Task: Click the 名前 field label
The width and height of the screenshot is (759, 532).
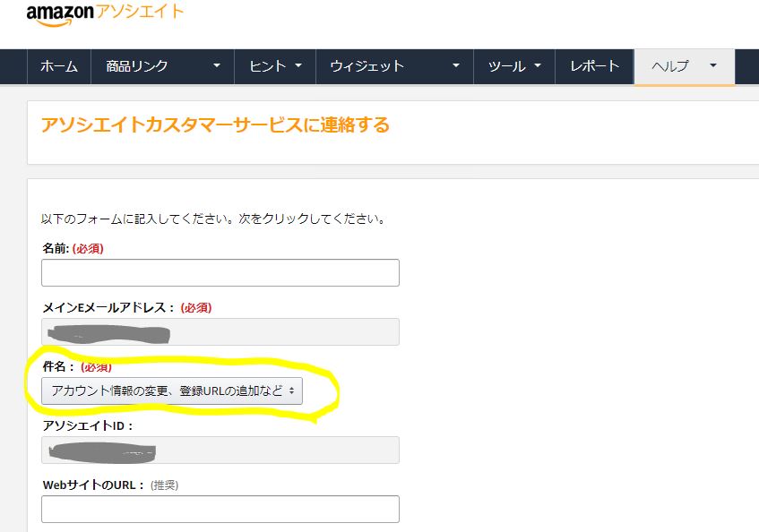Action: tap(56, 249)
